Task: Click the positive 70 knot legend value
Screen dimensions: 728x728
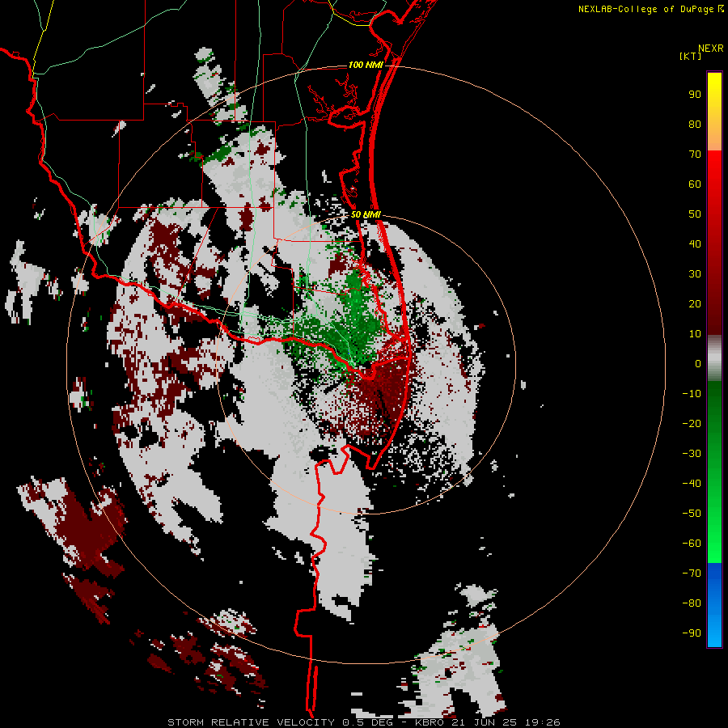Action: pyautogui.click(x=695, y=154)
